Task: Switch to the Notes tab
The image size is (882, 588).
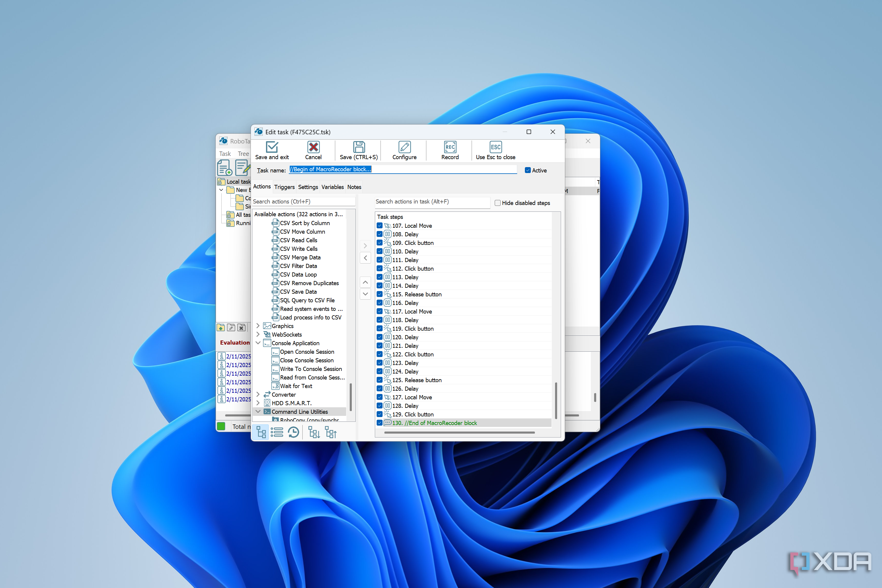Action: [x=354, y=187]
